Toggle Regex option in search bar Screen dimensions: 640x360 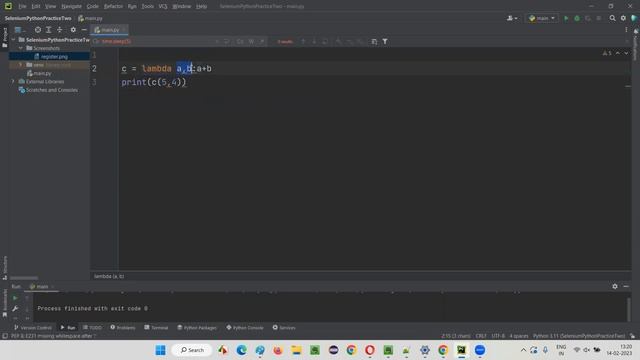[262, 42]
